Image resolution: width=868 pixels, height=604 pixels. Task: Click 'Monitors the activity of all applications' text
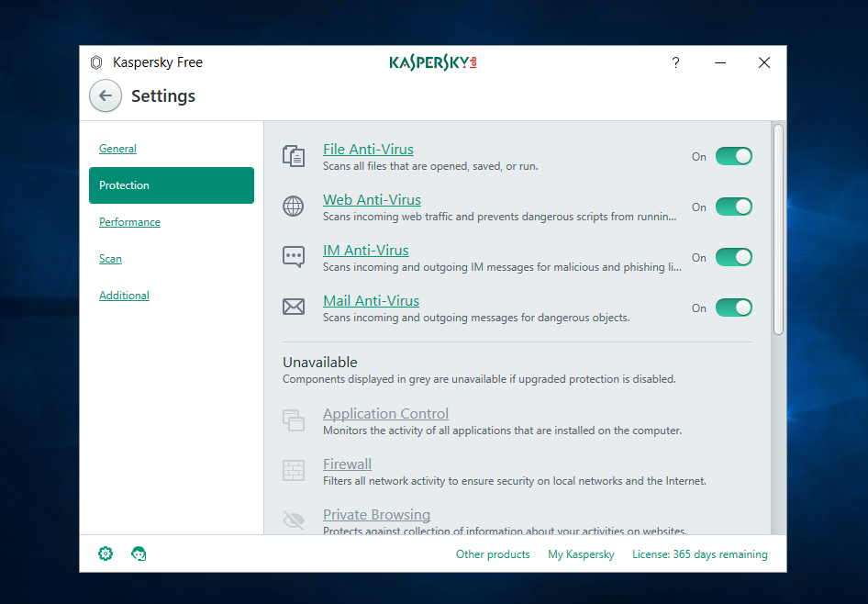502,431
